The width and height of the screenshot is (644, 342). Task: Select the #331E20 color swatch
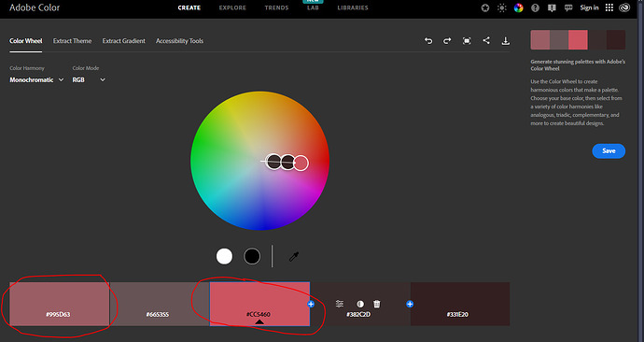pyautogui.click(x=460, y=304)
